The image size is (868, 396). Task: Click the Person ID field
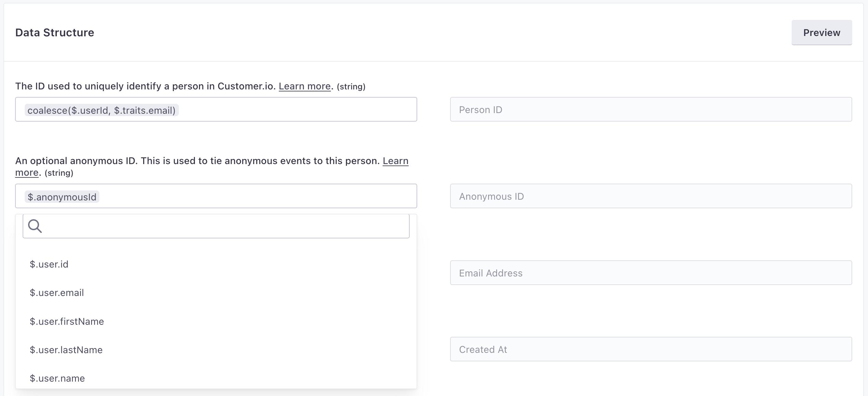click(651, 110)
